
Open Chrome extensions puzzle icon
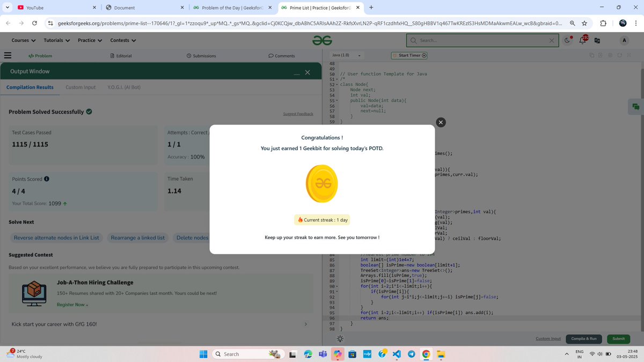click(603, 23)
